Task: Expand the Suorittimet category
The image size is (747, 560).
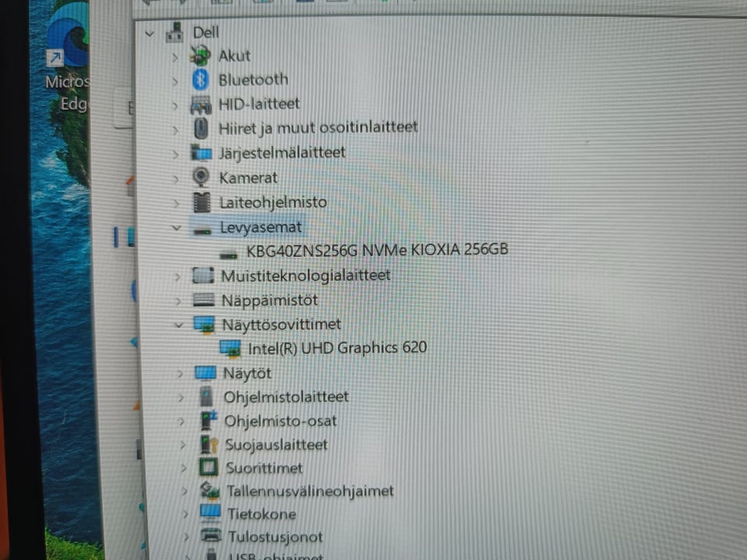Action: (x=184, y=468)
